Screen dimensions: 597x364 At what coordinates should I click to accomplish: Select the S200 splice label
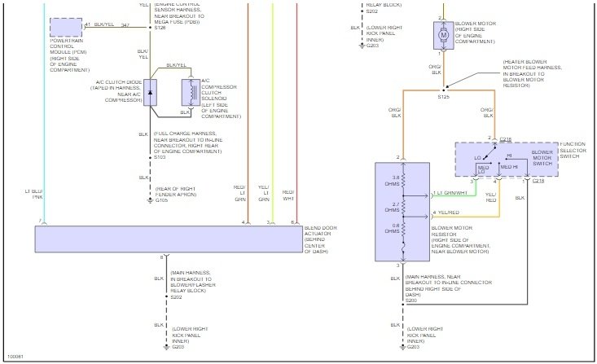pyautogui.click(x=411, y=300)
